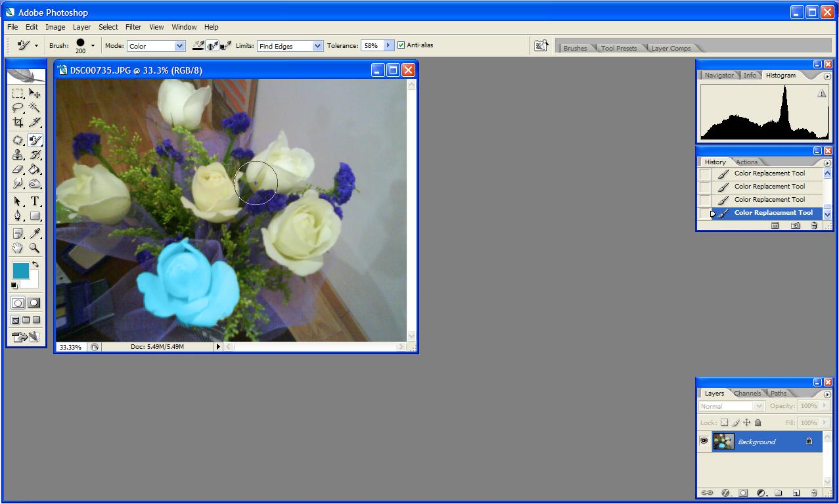Select the Type tool
The image size is (839, 504).
tap(35, 201)
